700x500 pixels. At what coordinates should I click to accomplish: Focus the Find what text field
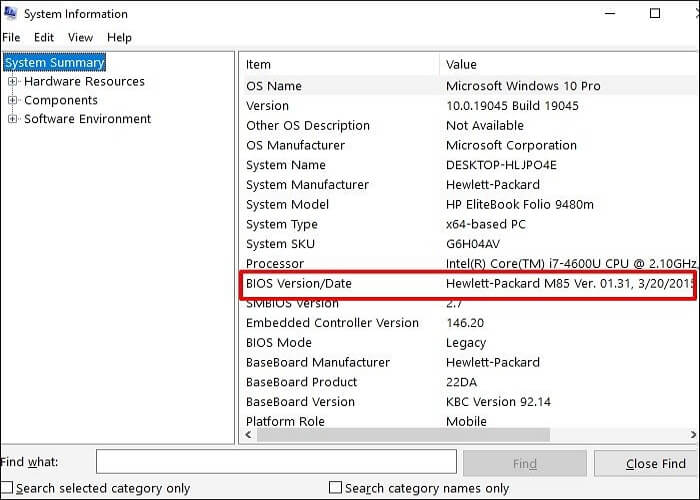point(273,462)
